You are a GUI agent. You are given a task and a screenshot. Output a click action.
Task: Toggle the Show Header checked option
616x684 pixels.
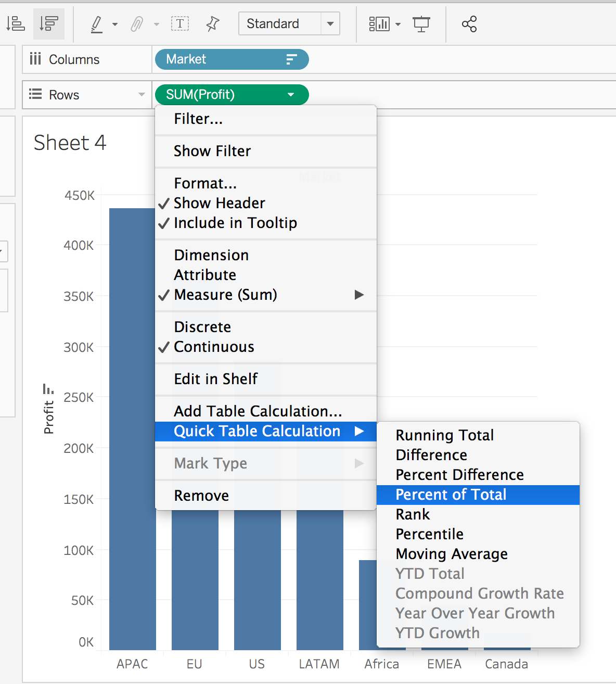219,203
